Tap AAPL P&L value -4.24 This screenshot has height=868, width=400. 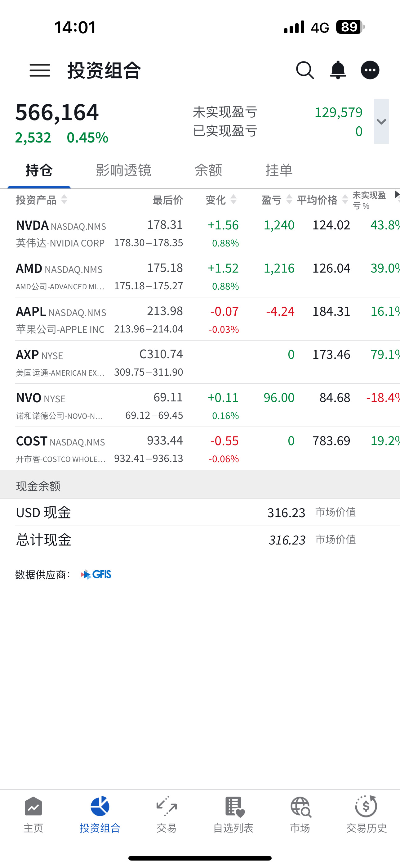pos(280,311)
